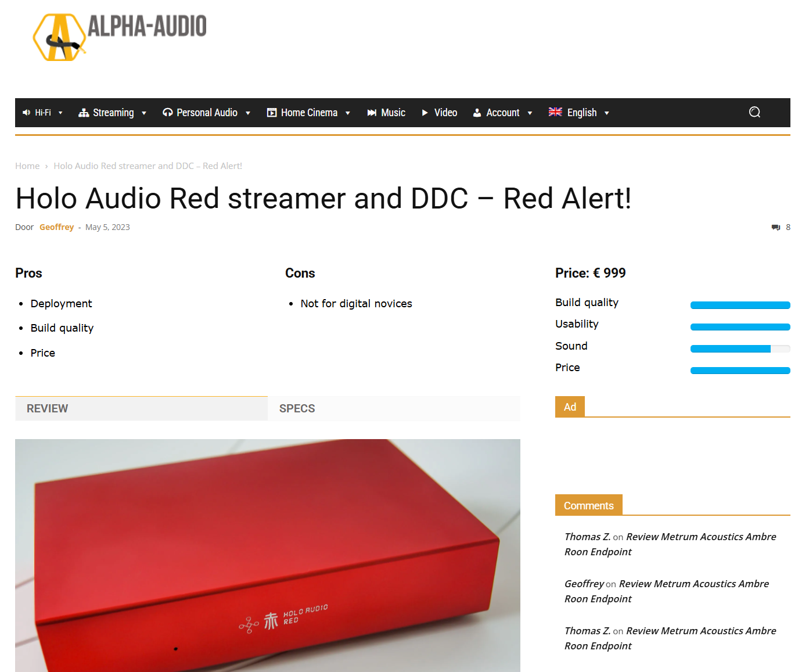Open the Account menu
Viewport: 809px width, 672px height.
click(x=502, y=113)
